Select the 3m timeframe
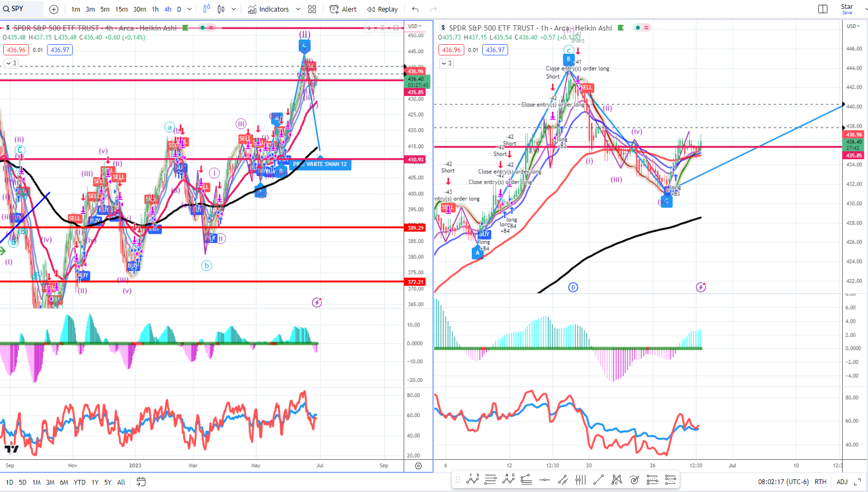This screenshot has height=492, width=868. (91, 9)
